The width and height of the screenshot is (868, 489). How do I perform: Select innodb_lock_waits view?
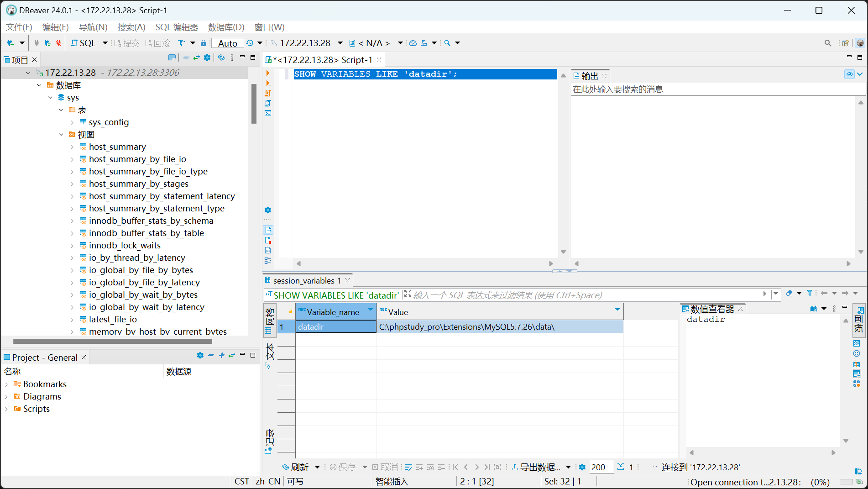coord(125,245)
